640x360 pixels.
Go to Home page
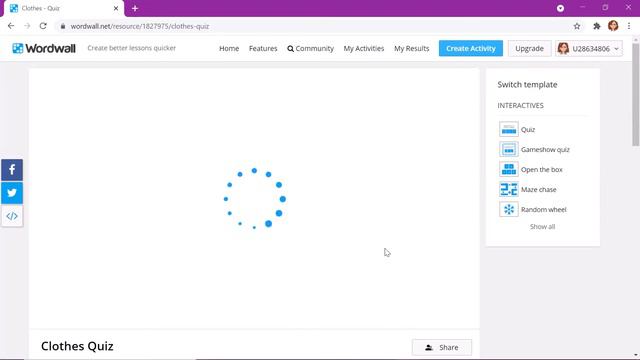click(x=229, y=48)
